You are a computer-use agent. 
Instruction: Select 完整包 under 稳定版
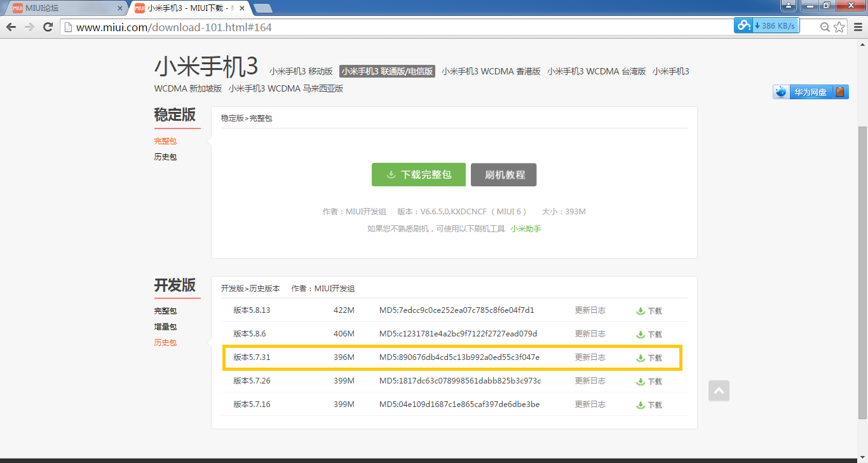point(165,141)
